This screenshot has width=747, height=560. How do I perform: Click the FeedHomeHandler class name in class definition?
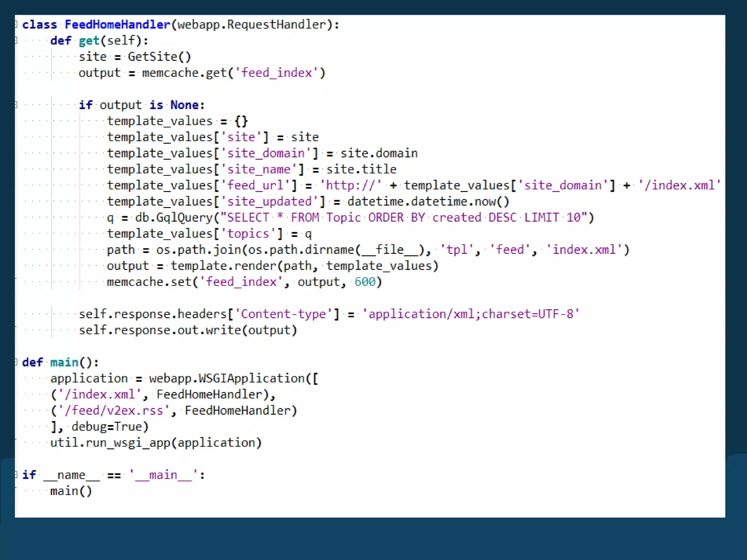pos(117,25)
